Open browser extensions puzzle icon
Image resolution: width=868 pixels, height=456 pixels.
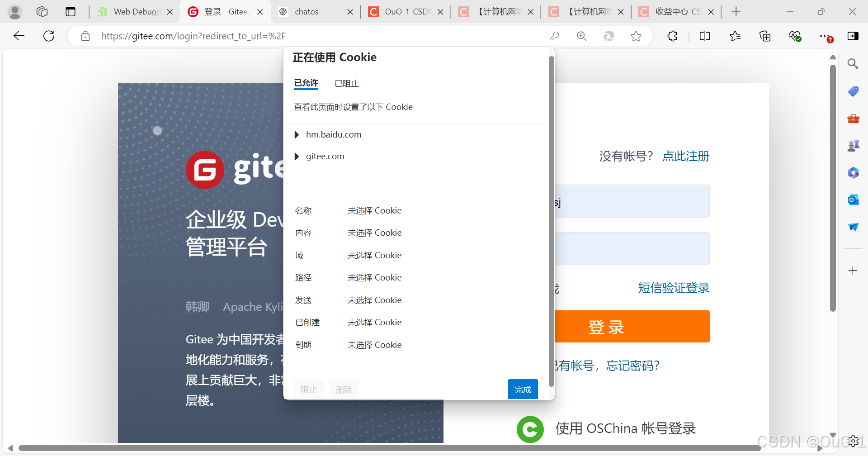672,36
